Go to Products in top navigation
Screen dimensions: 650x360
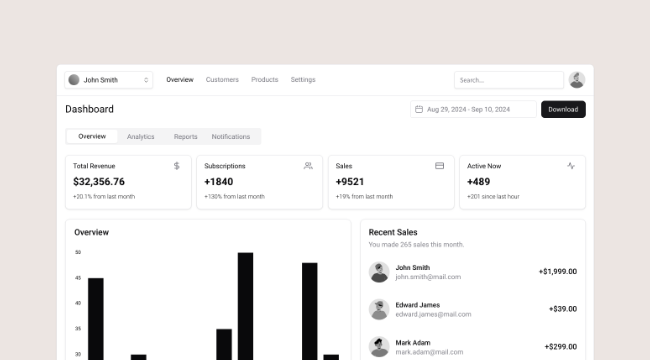pyautogui.click(x=264, y=80)
